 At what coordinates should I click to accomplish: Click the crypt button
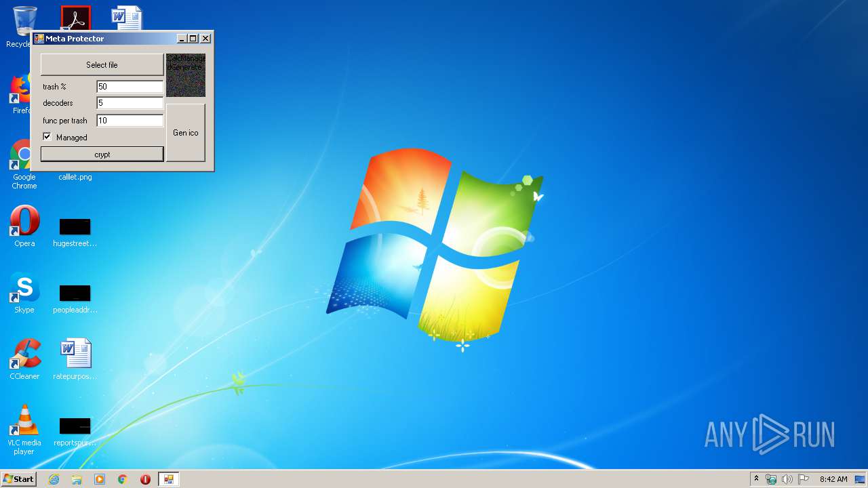102,155
